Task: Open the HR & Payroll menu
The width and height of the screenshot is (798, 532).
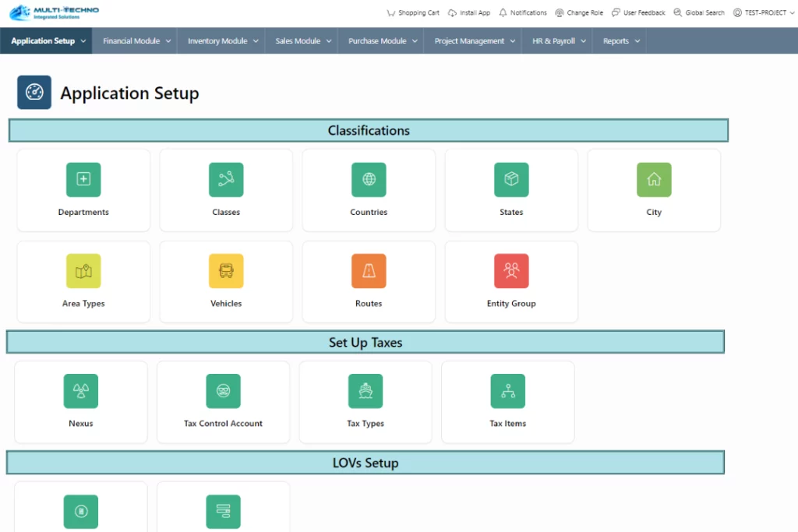Action: [558, 41]
